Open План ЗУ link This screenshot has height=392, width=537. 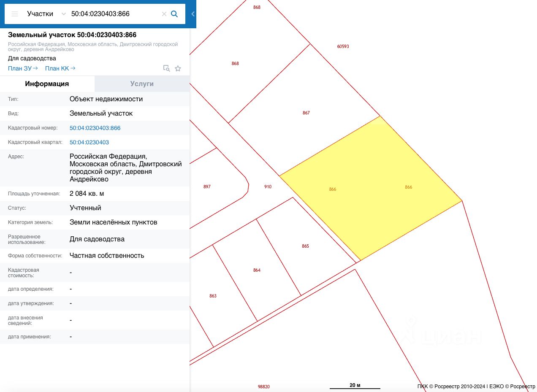[x=23, y=68]
